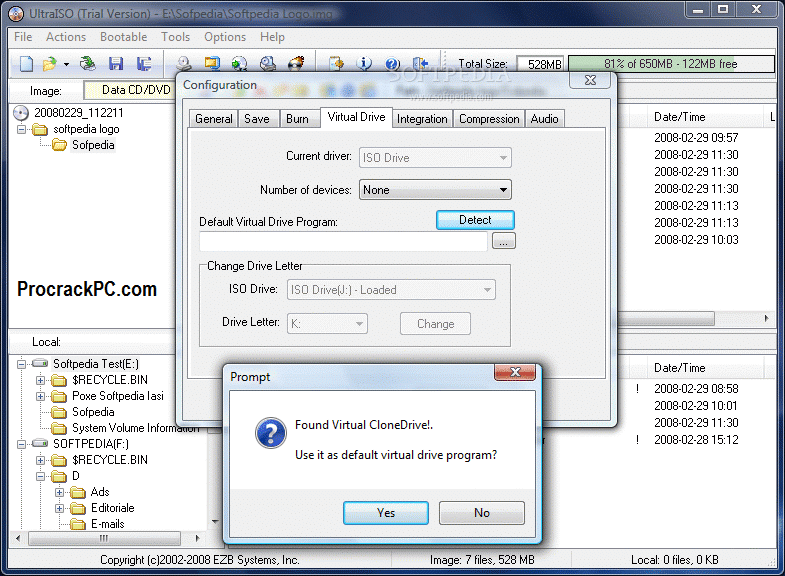
Task: Click the Save As toolbar icon
Action: (x=144, y=64)
